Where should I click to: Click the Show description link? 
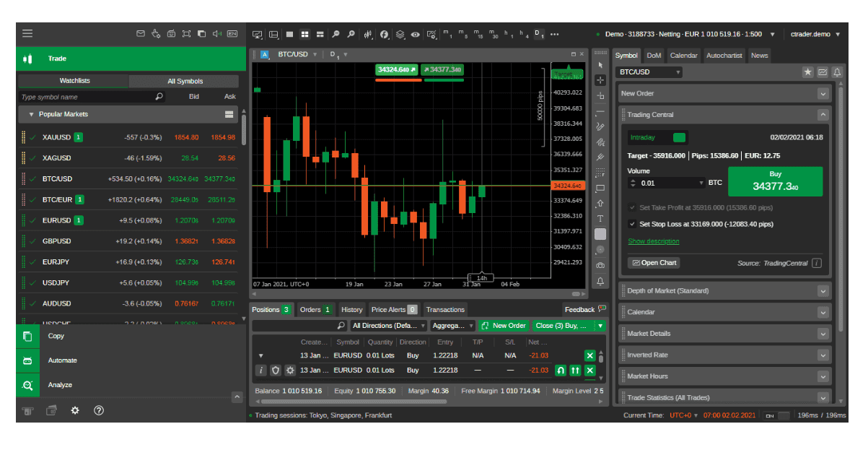pos(653,242)
